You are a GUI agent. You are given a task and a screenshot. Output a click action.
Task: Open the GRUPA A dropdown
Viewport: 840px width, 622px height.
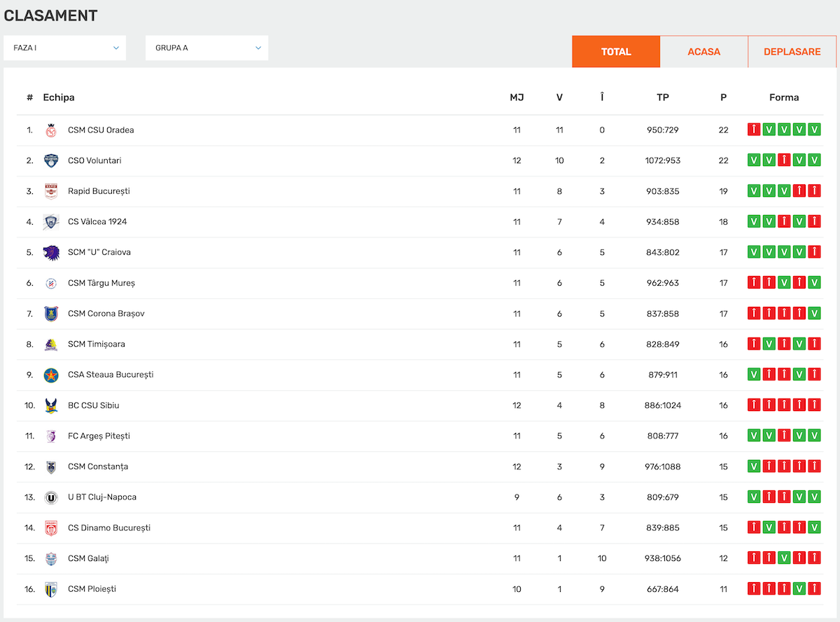tap(206, 48)
